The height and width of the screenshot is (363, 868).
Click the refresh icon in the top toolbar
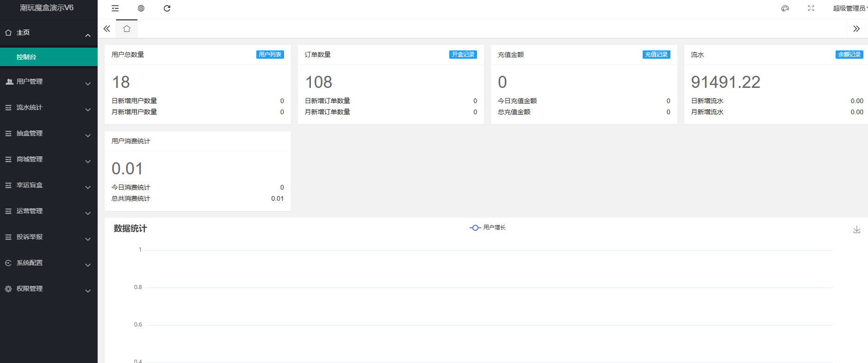[167, 8]
